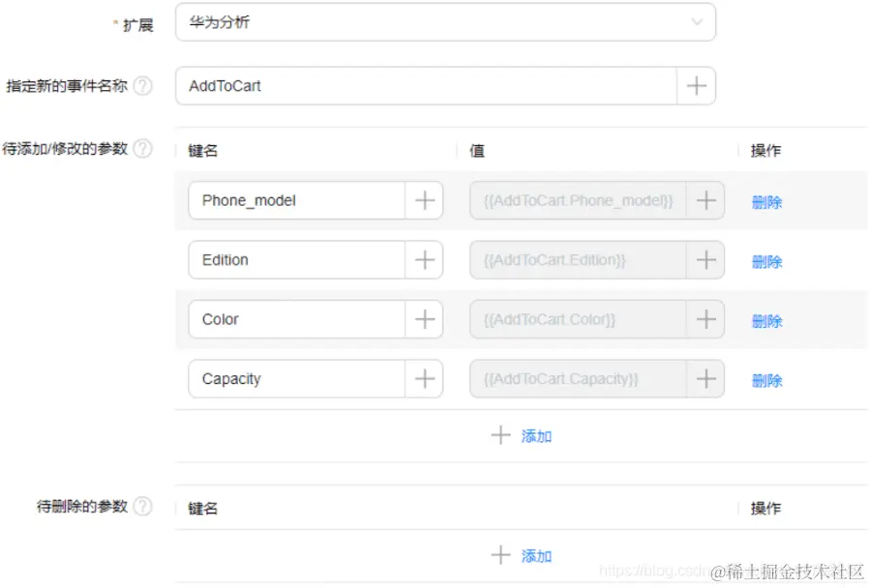Click 删除 to remove the Phone_model parameter
871x588 pixels.
pos(766,202)
